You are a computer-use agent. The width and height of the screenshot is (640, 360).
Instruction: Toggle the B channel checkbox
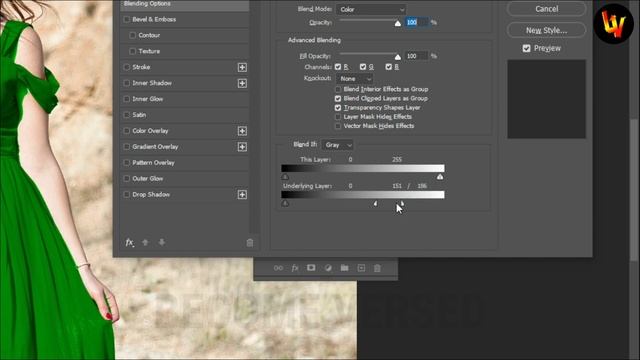coord(389,67)
